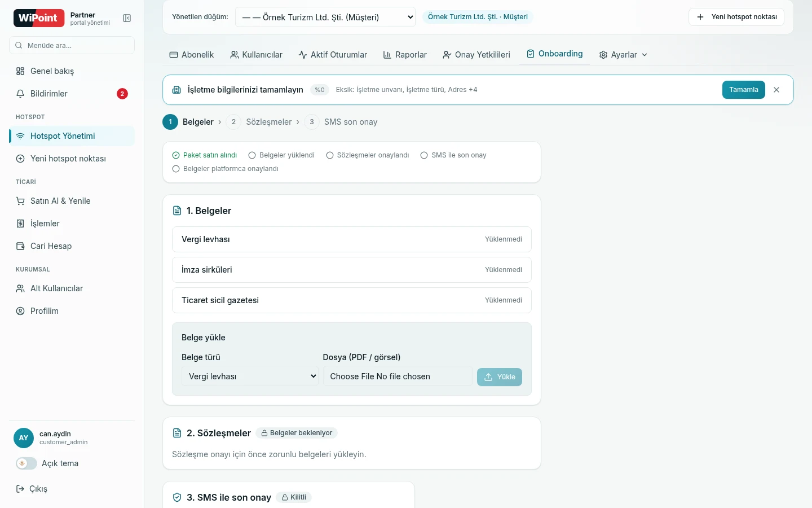Select step 2 Sözleşmeler
This screenshot has height=508, width=812.
click(x=259, y=122)
